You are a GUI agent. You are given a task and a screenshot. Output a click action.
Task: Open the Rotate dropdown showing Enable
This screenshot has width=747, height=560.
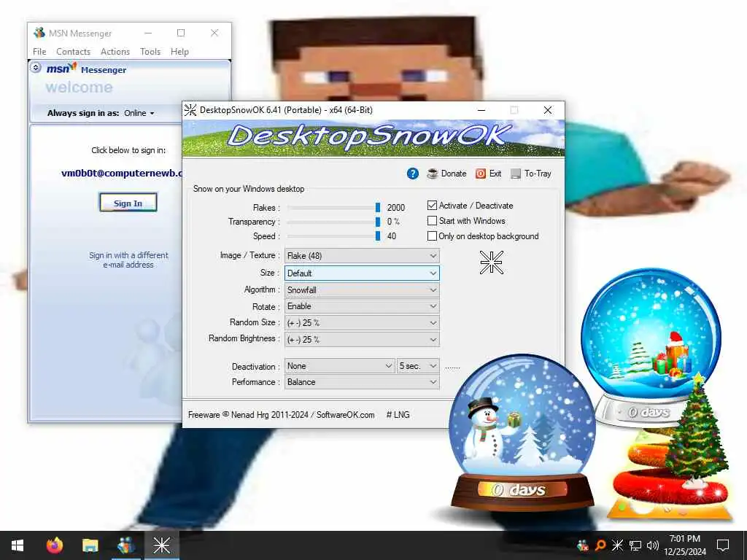362,306
